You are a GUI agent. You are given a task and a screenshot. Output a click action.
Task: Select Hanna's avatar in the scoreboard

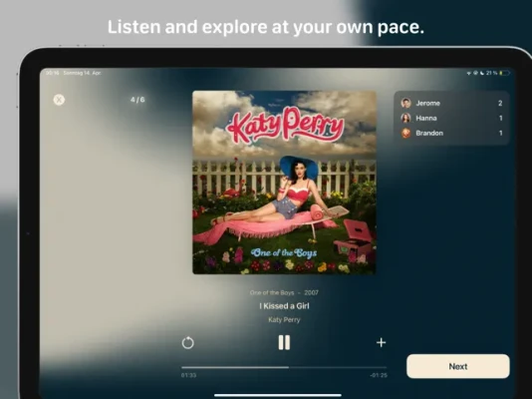[x=406, y=118]
